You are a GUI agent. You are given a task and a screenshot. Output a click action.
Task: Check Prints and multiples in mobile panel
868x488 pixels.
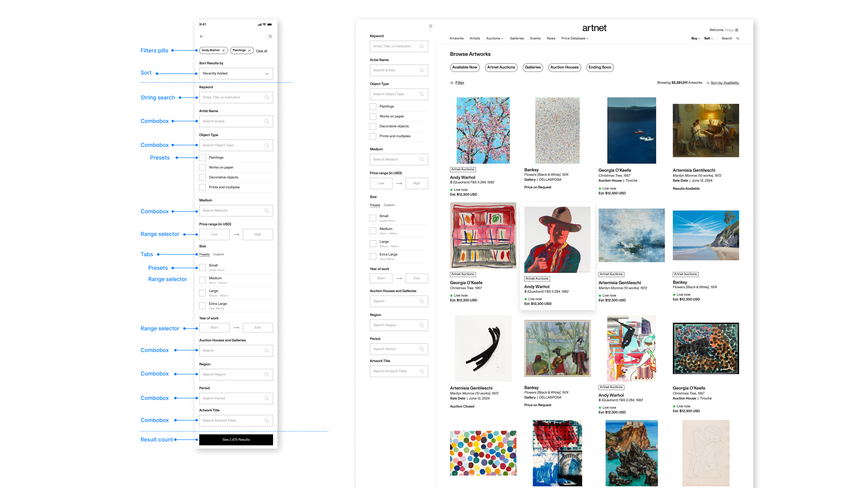click(x=203, y=187)
